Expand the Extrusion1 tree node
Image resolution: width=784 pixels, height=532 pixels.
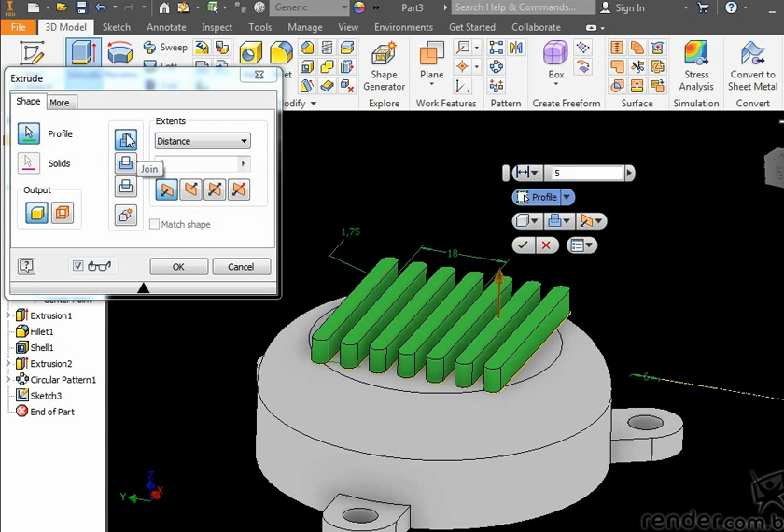pos(8,315)
